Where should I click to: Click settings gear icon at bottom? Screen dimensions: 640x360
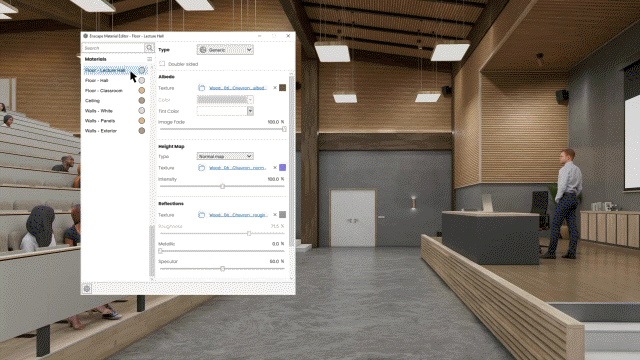[87, 289]
